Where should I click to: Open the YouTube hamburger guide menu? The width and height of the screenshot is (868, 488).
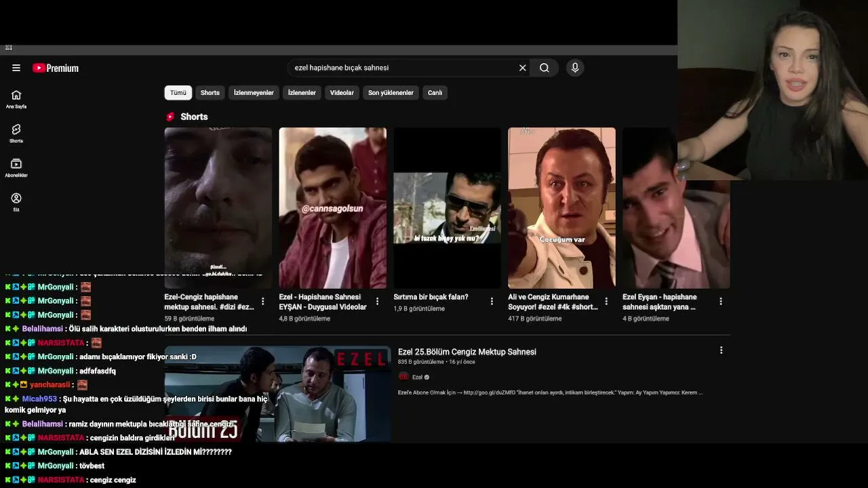click(16, 68)
